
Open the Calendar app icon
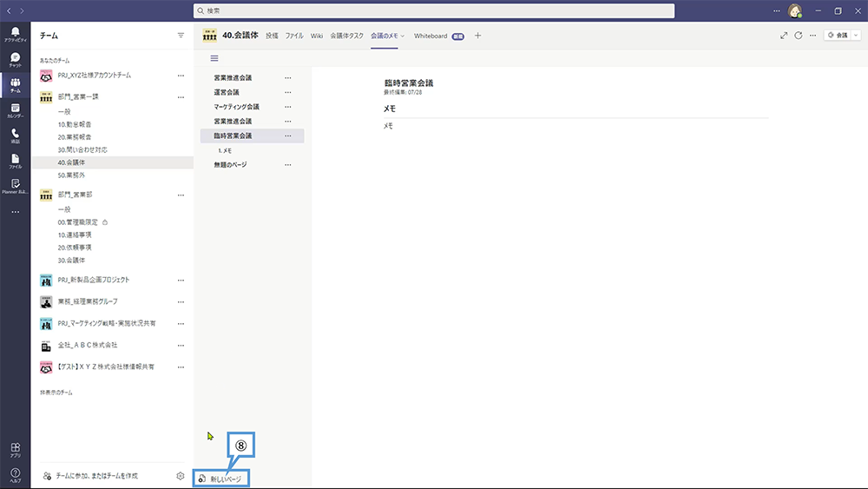(15, 110)
